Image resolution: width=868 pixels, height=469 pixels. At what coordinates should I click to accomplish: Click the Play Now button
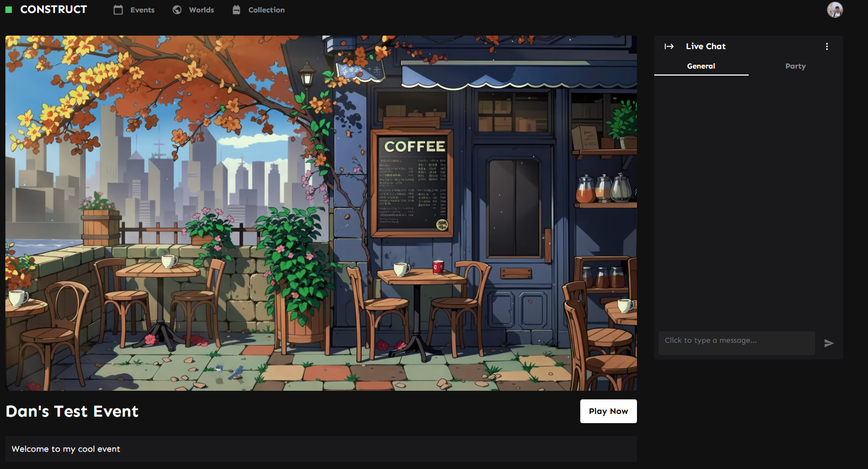pos(608,411)
